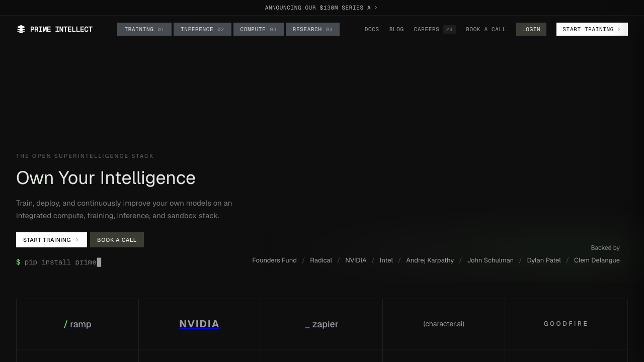The image size is (644, 362).
Task: Click the arrow next to Series A announcement
Action: pyautogui.click(x=376, y=8)
